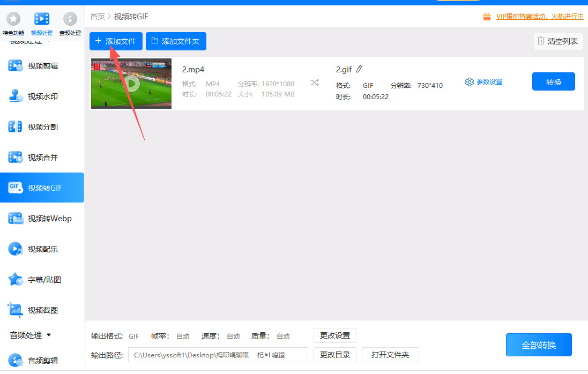
Task: Rename output 2.gif with pencil icon
Action: click(x=359, y=69)
